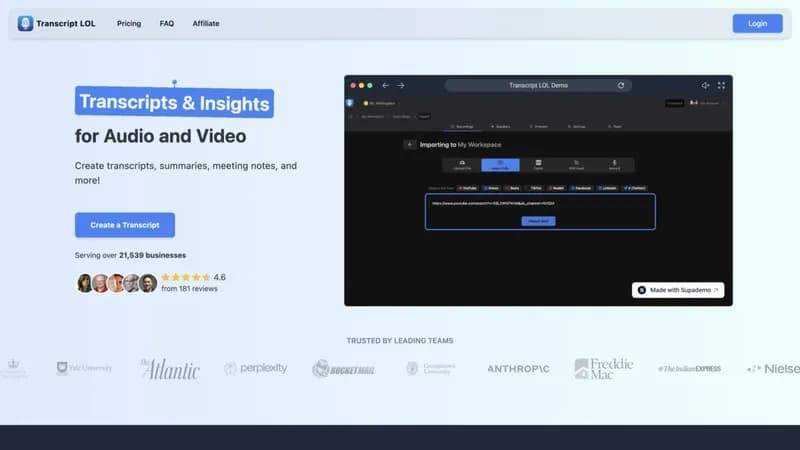
Task: Click the My Workspace selector in demo
Action: click(379, 103)
